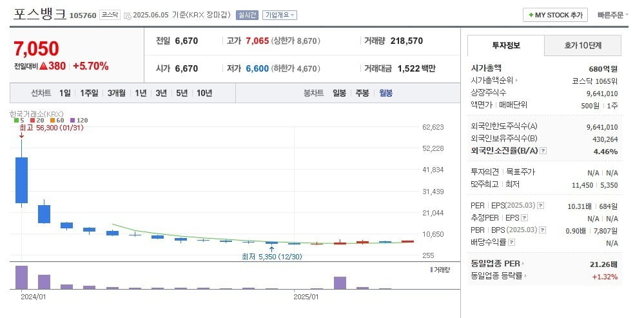Select the 3년 line chart period
This screenshot has height=318, width=644.
[x=161, y=94]
